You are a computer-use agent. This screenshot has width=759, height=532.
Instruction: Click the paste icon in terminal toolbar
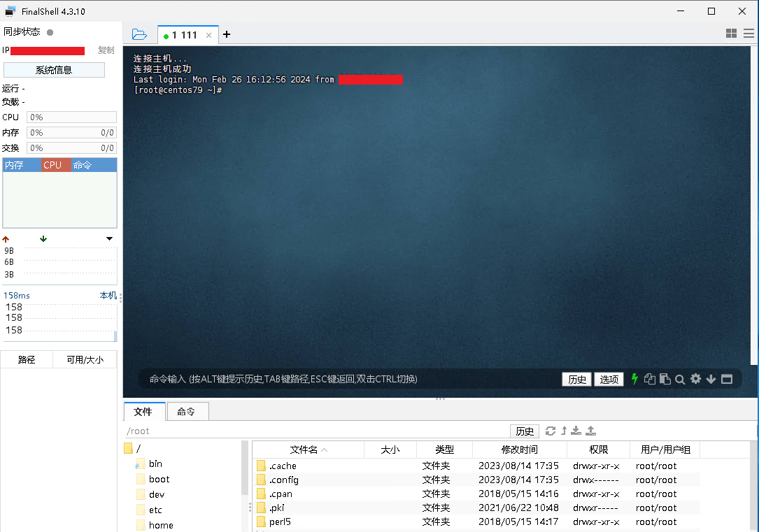click(665, 379)
